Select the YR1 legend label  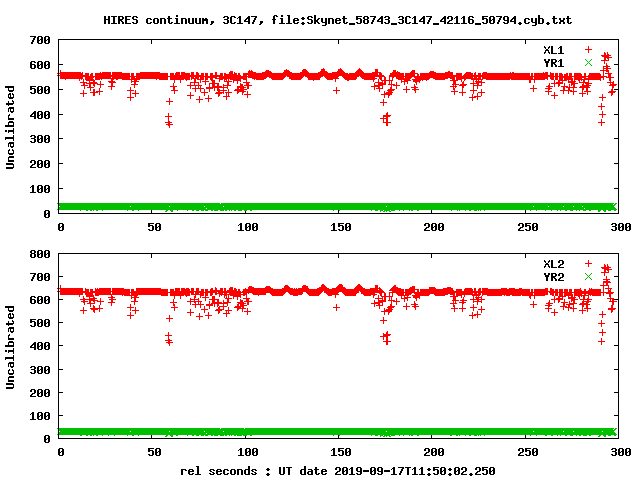(553, 63)
